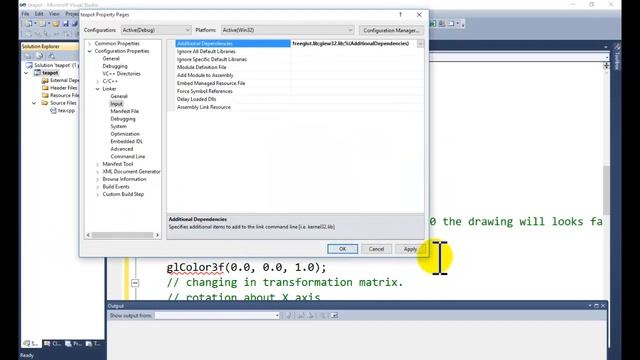Open dropdown arrow for Additional Dependencies value
The image size is (640, 360).
[x=420, y=44]
